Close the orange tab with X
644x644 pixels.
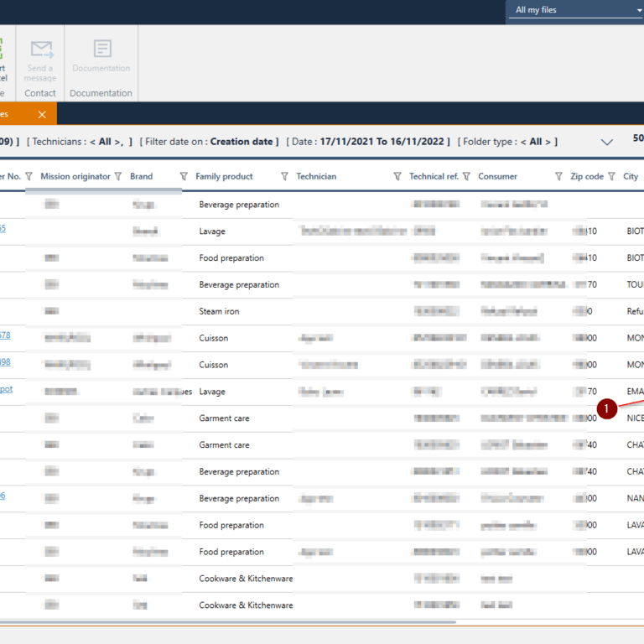(x=42, y=114)
